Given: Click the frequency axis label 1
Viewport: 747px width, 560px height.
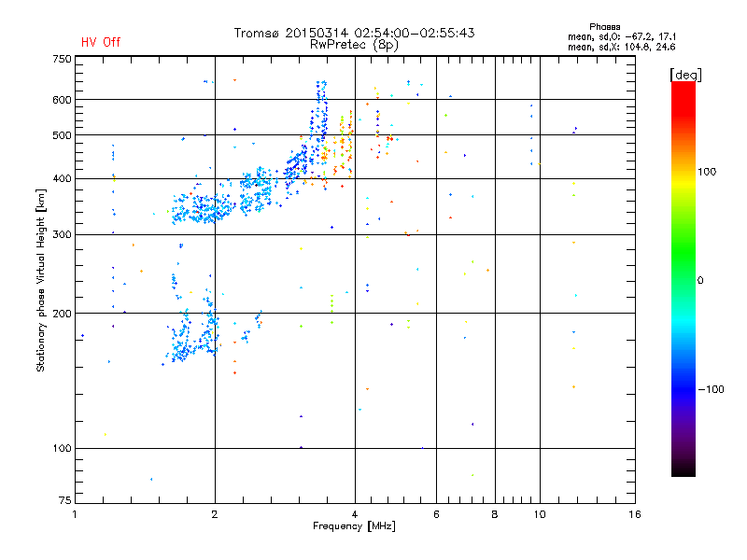Looking at the screenshot, I should click(75, 514).
